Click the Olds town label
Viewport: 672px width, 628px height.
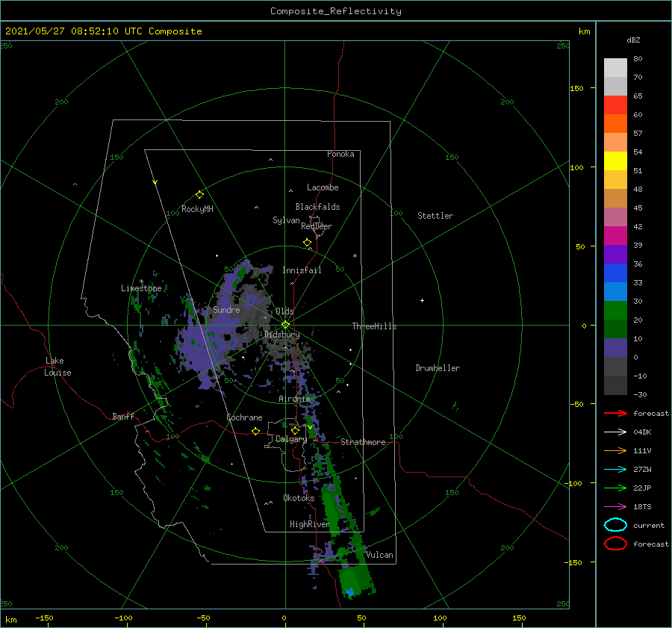click(x=284, y=311)
